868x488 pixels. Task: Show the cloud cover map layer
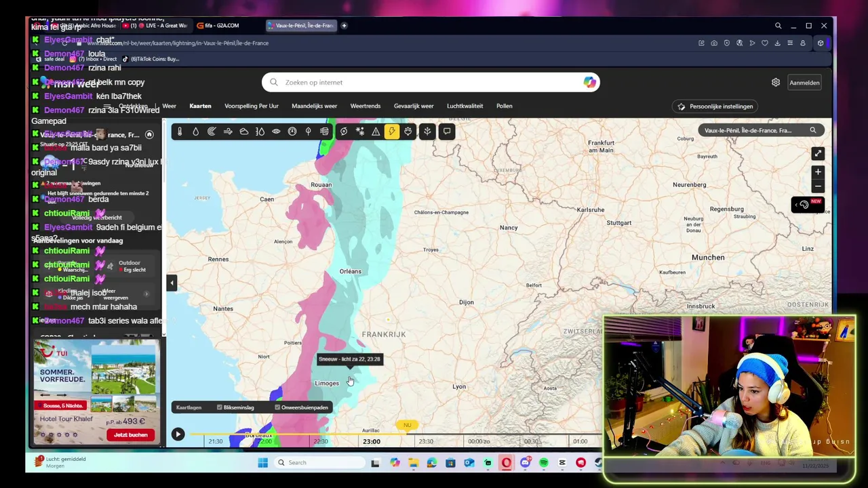tap(244, 131)
